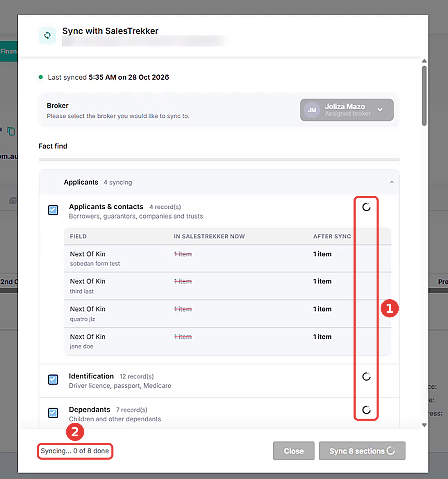The image size is (448, 479).
Task: Click the AFTER SYNC column header
Action: 332,236
